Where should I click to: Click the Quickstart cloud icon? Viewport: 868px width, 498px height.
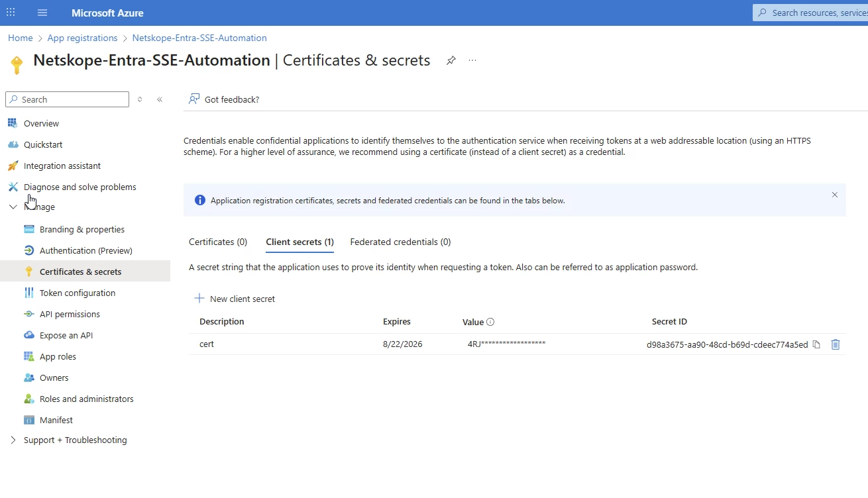pyautogui.click(x=13, y=144)
